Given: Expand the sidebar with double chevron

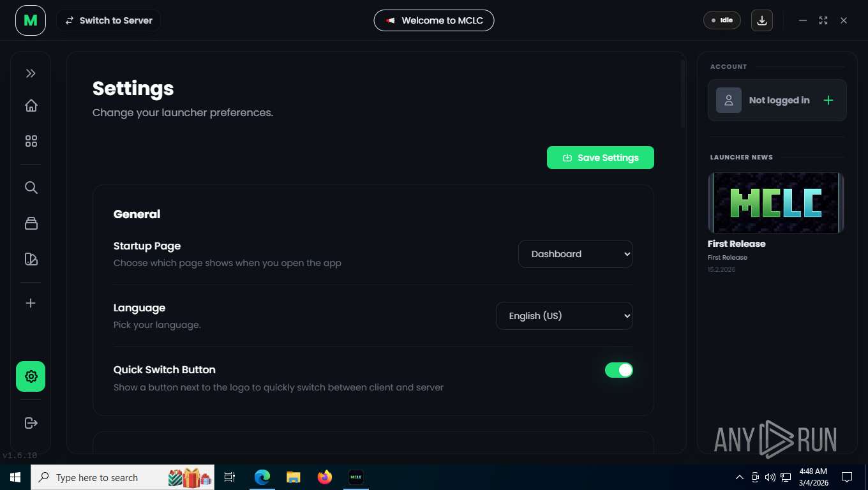Looking at the screenshot, I should (31, 73).
